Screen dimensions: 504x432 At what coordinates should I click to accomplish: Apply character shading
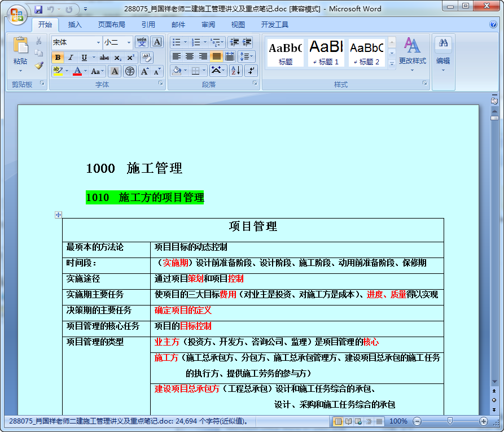coord(115,71)
